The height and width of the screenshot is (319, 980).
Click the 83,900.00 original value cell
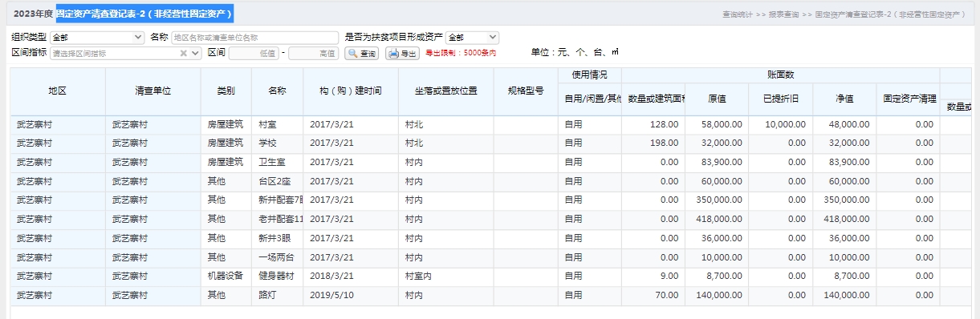point(717,163)
